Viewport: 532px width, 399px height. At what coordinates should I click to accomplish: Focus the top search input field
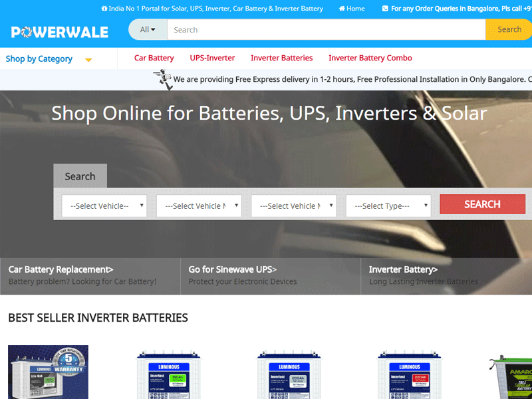pos(326,29)
